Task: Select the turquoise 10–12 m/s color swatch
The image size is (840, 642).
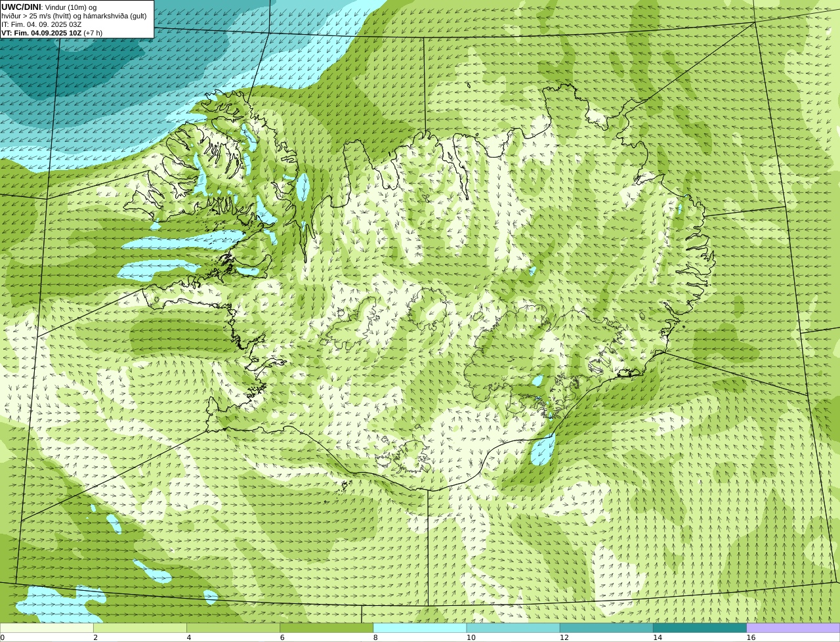Action: [x=513, y=628]
